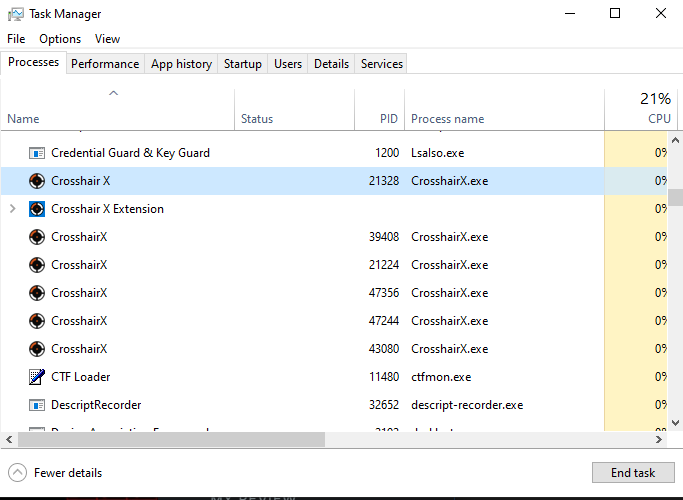Image resolution: width=683 pixels, height=500 pixels.
Task: Click the Task Manager title bar icon
Action: coord(14,14)
